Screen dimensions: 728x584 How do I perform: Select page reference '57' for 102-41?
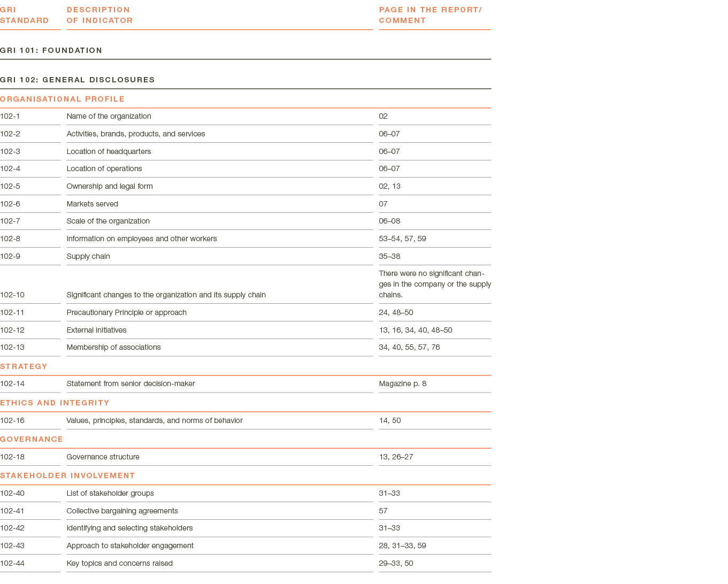tap(383, 511)
